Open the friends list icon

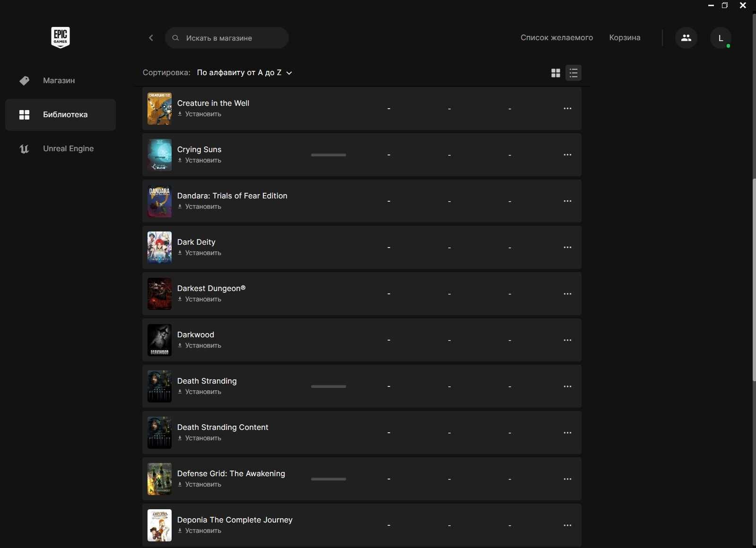pos(686,38)
